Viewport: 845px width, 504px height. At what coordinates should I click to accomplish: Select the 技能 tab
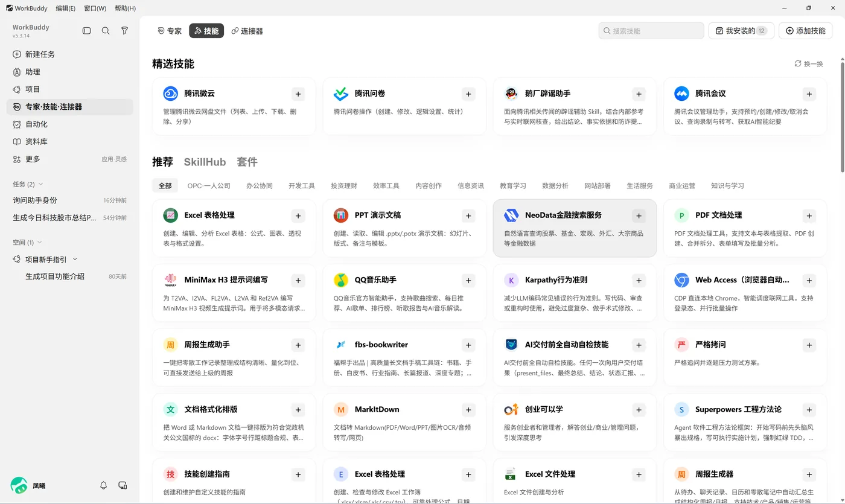click(x=206, y=31)
